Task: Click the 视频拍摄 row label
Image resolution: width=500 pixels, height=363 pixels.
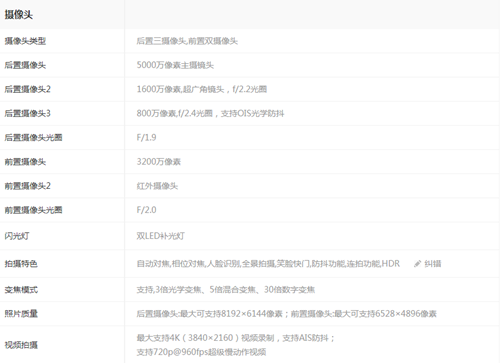Action: coord(21,345)
